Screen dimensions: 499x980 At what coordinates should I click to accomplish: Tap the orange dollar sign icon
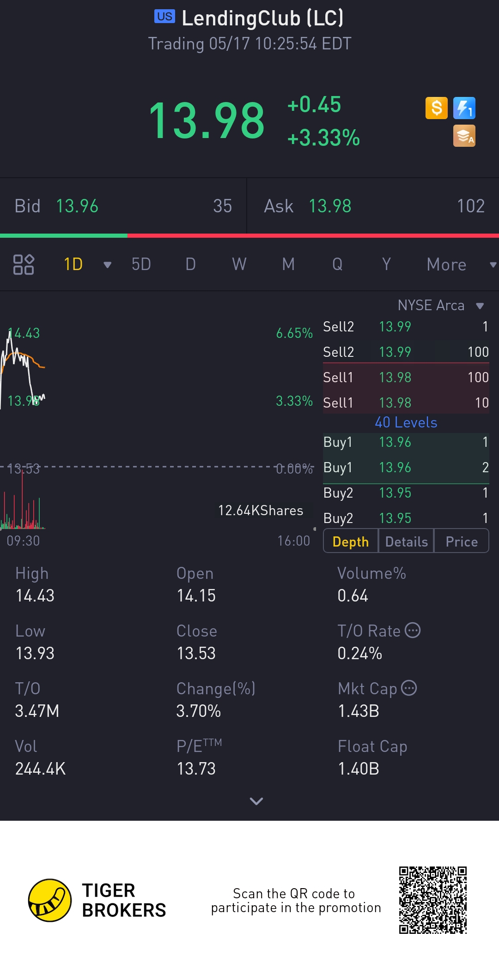coord(436,108)
